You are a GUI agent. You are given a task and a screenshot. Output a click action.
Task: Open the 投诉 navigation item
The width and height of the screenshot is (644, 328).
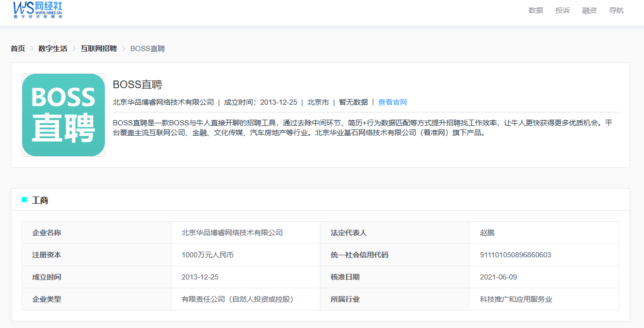click(x=562, y=10)
